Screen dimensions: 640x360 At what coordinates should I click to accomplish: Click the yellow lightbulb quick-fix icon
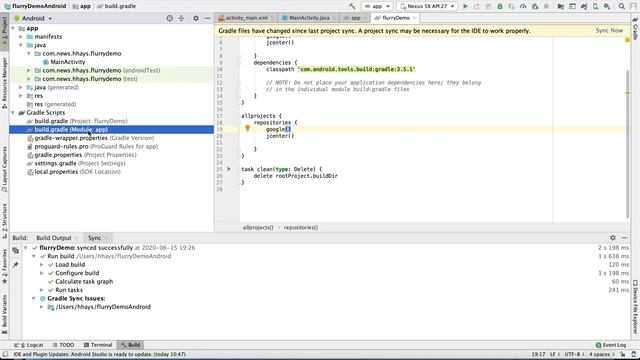coord(247,129)
